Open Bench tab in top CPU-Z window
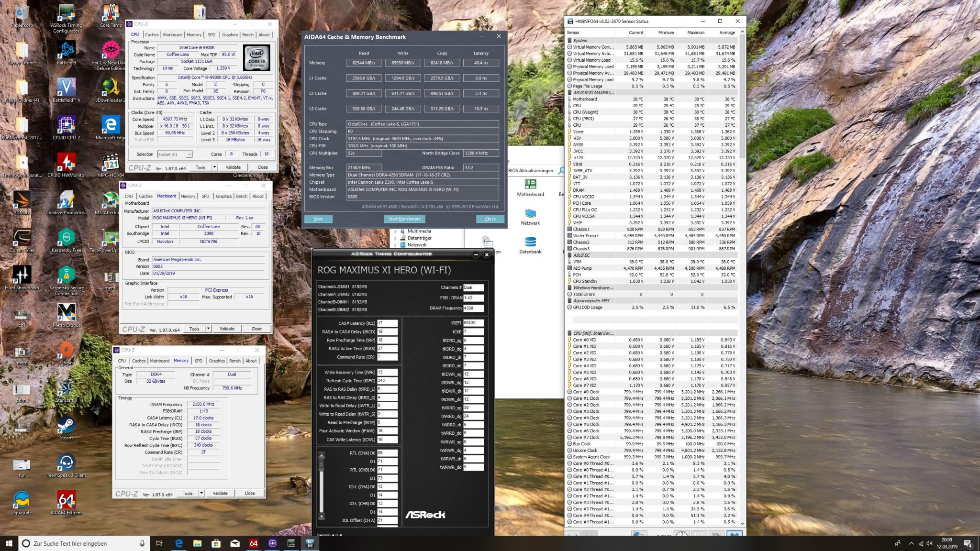Image resolution: width=980 pixels, height=551 pixels. click(x=248, y=35)
